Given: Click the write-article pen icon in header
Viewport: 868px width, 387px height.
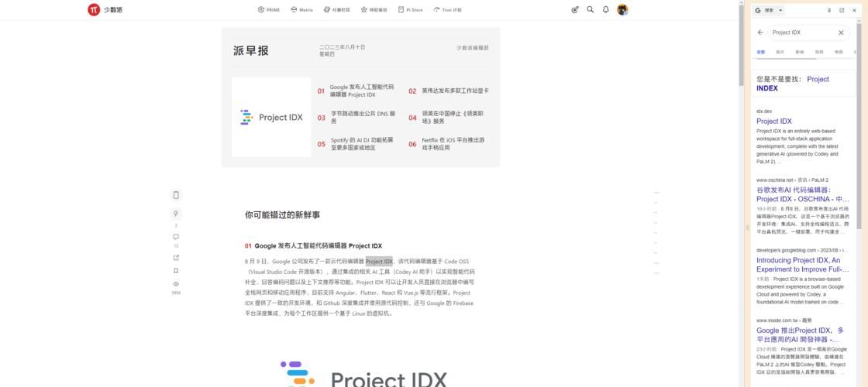Looking at the screenshot, I should (x=575, y=9).
